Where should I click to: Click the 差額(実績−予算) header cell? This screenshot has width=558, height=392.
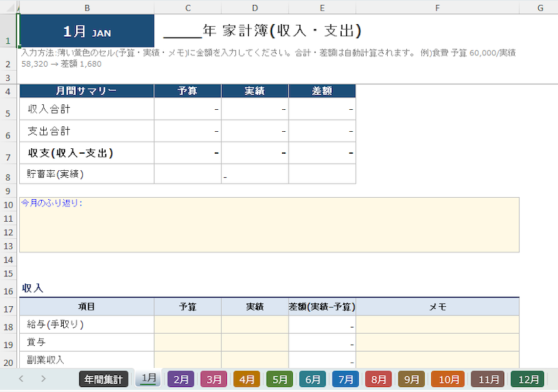coord(322,307)
